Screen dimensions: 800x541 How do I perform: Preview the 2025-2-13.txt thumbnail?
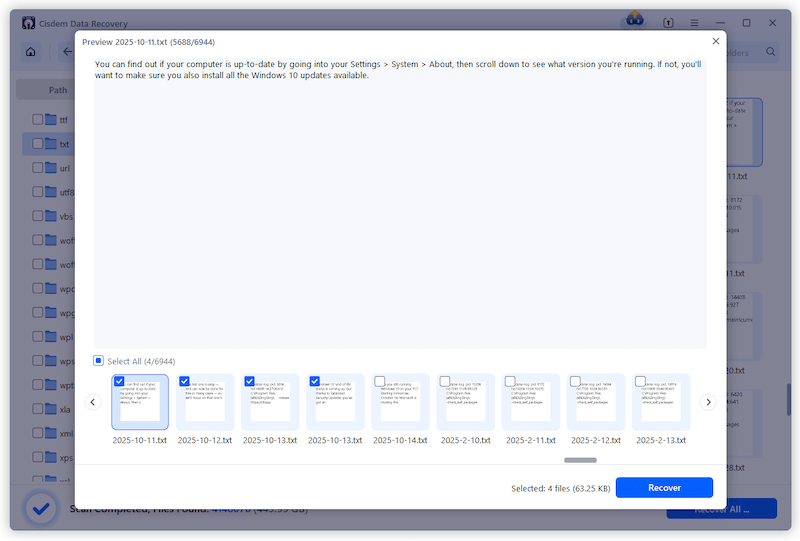tap(661, 405)
